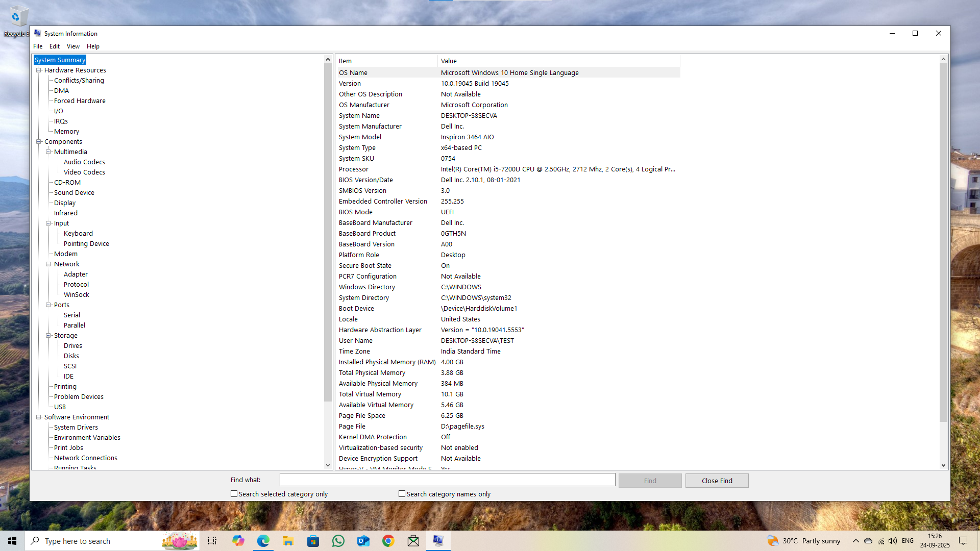Expand the Storage tree node
980x551 pixels.
(x=48, y=335)
